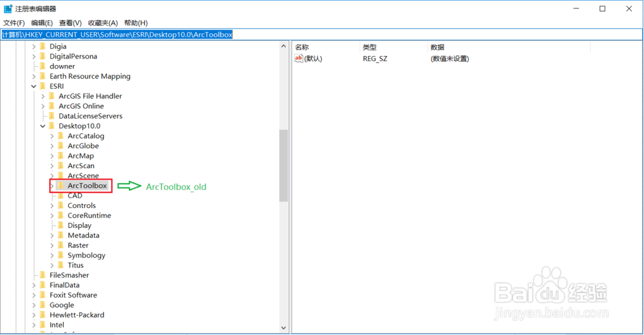This screenshot has width=644, height=335.
Task: Select the ArcMap key
Action: pos(81,156)
